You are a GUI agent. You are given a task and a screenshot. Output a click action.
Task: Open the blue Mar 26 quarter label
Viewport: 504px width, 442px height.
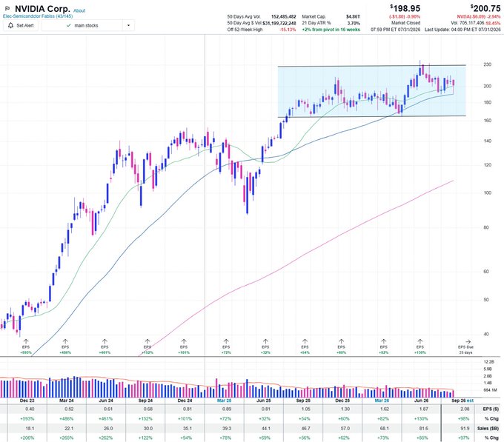coord(382,401)
